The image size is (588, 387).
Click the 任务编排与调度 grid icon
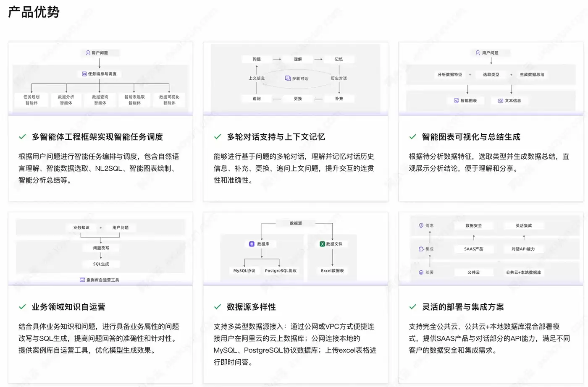pyautogui.click(x=84, y=74)
